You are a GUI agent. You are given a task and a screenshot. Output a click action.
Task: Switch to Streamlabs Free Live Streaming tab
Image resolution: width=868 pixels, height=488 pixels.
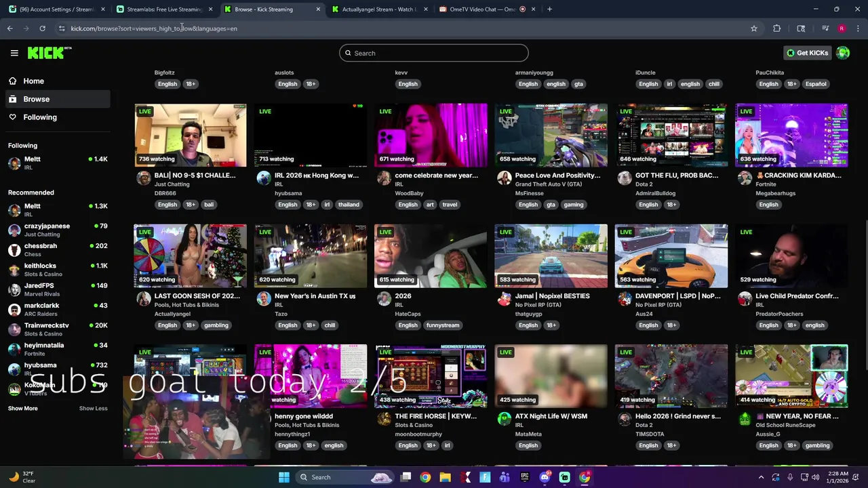pos(165,9)
